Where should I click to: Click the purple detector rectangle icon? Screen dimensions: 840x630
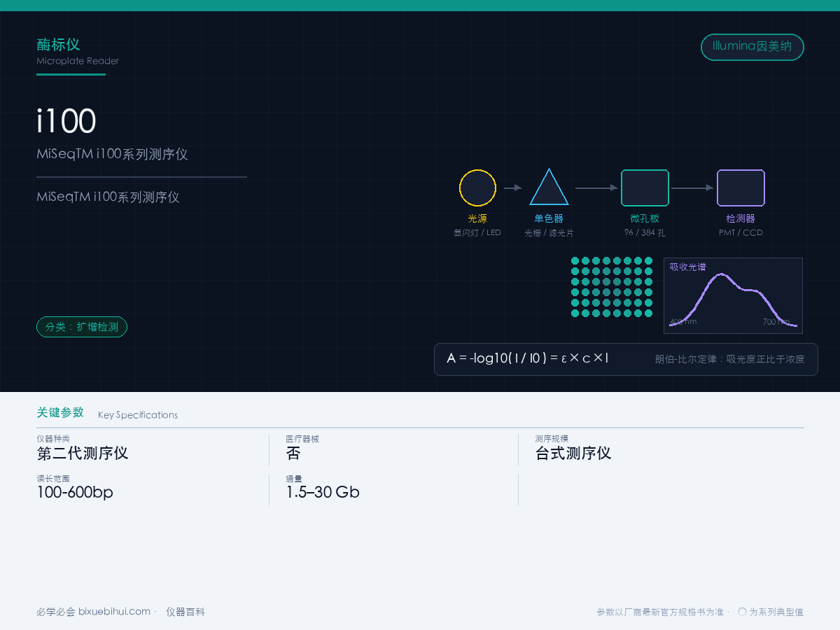(741, 188)
